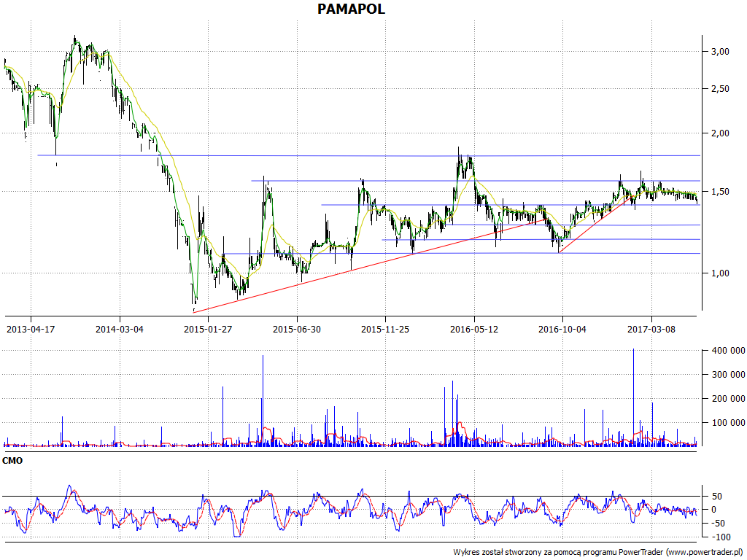Select the 300 000 volume axis label
Image resolution: width=747 pixels, height=560 pixels.
[x=729, y=375]
